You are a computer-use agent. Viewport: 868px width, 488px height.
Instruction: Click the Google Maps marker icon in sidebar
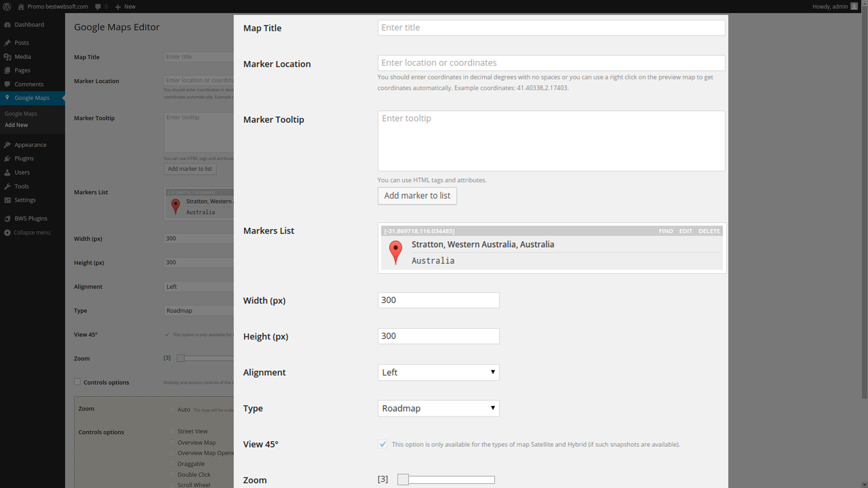click(x=7, y=98)
